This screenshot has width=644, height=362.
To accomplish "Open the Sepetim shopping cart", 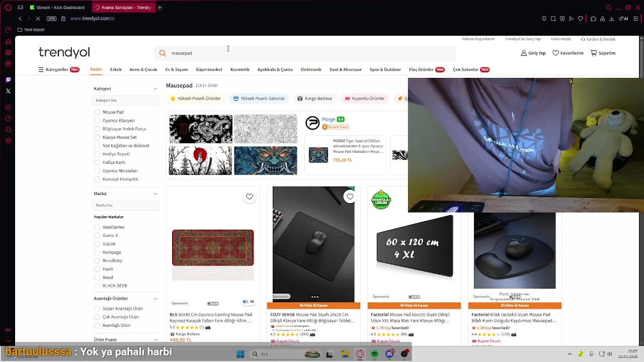I will (x=594, y=53).
